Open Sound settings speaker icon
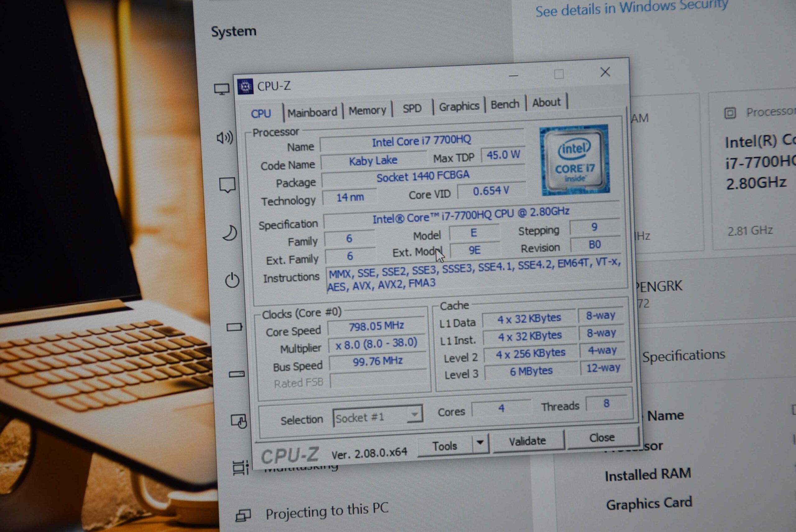Image resolution: width=796 pixels, height=532 pixels. pyautogui.click(x=224, y=137)
